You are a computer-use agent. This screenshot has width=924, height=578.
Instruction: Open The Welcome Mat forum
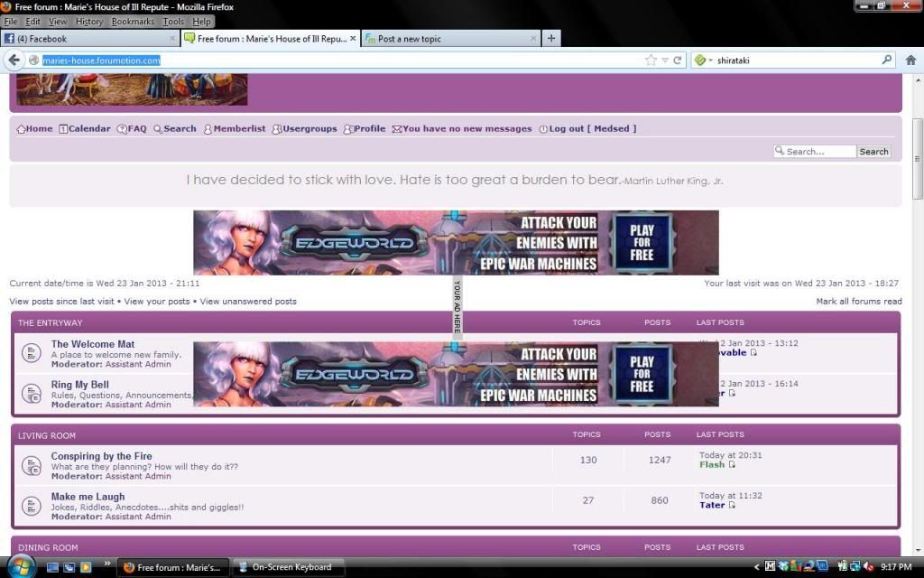pyautogui.click(x=93, y=344)
